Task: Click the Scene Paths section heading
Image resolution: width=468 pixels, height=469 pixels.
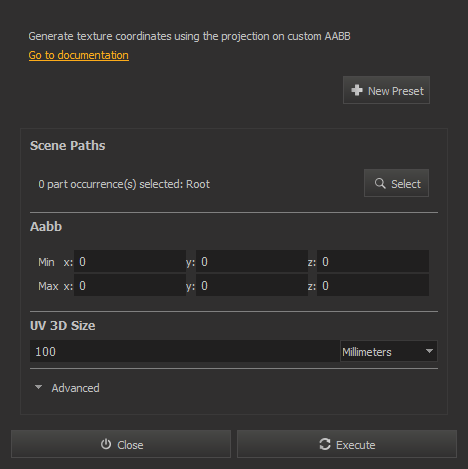Action: pyautogui.click(x=68, y=146)
